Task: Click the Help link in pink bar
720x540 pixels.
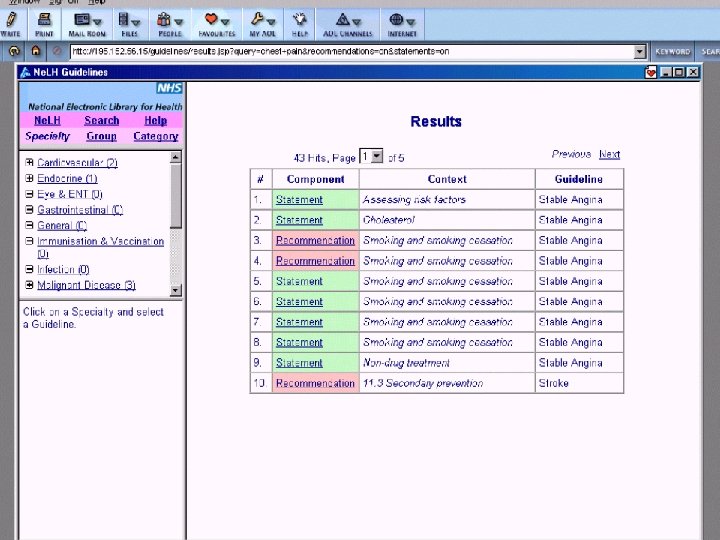Action: click(155, 120)
